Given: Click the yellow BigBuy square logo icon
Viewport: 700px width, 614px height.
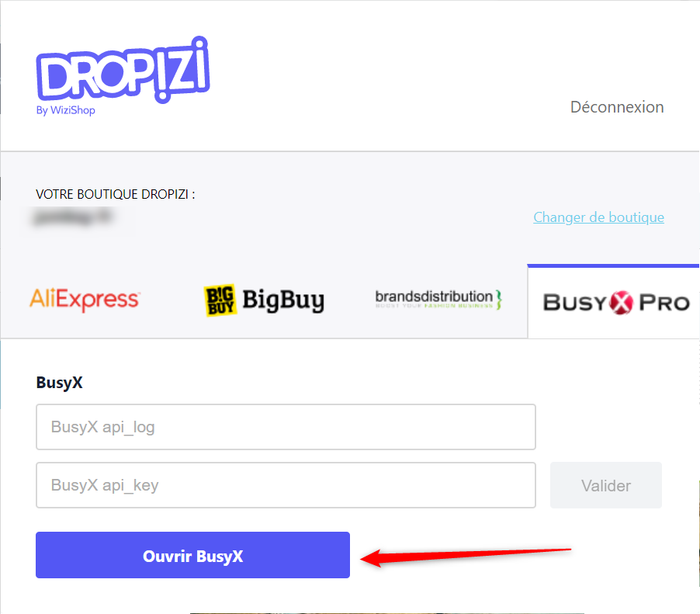Looking at the screenshot, I should coord(220,300).
